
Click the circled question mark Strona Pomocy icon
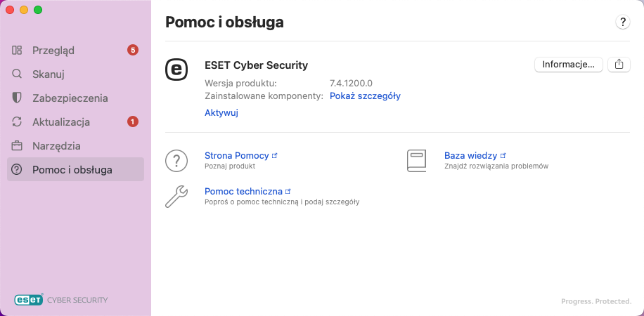tap(176, 160)
